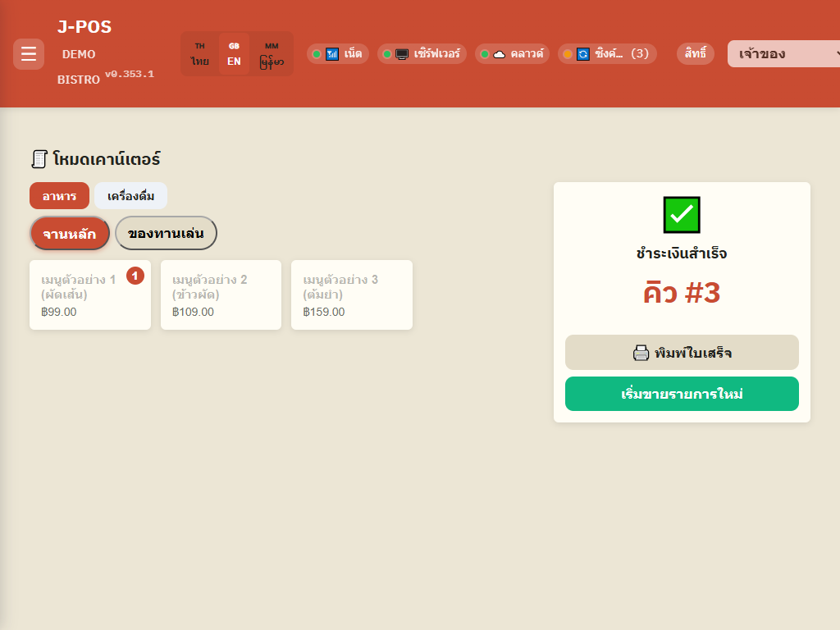Switch language to English (GB EN)

point(234,54)
